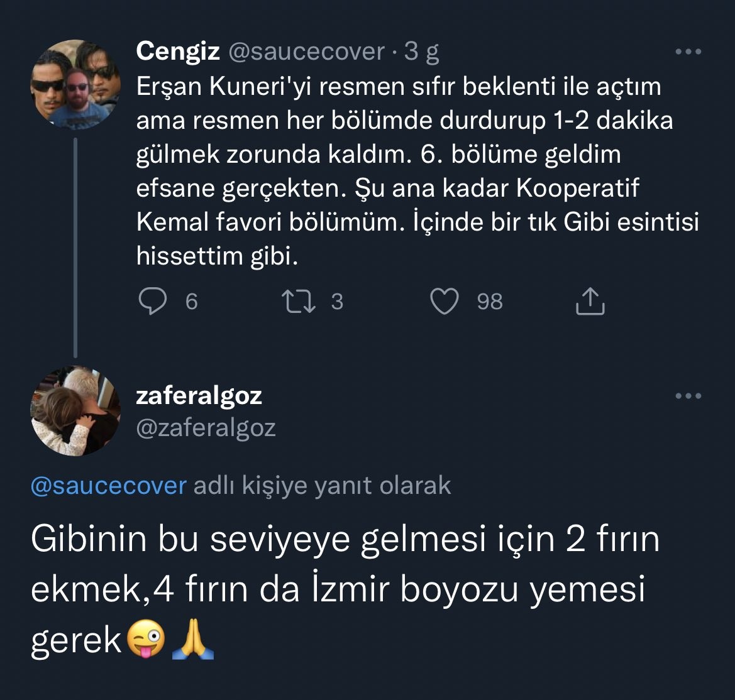Click the display name Cengiz
The image size is (735, 700).
pos(178,52)
